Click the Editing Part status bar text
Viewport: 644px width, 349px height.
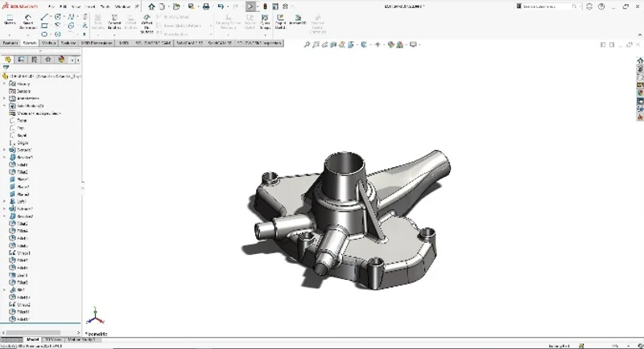click(559, 346)
